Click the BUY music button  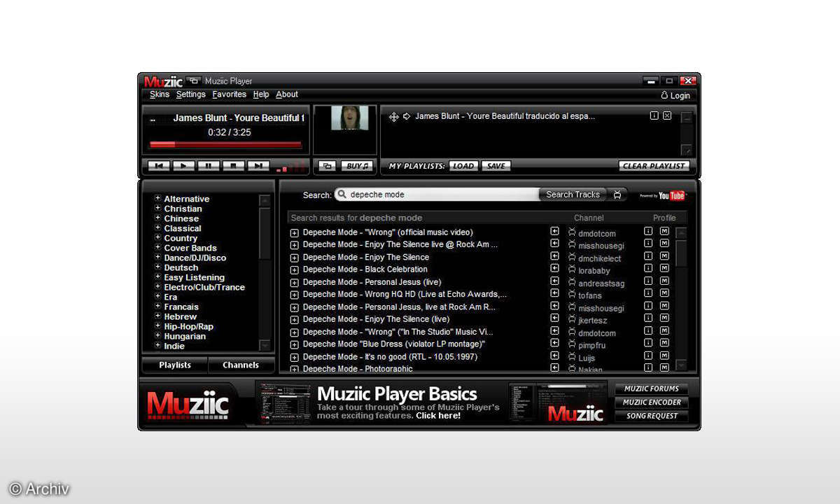coord(358,166)
